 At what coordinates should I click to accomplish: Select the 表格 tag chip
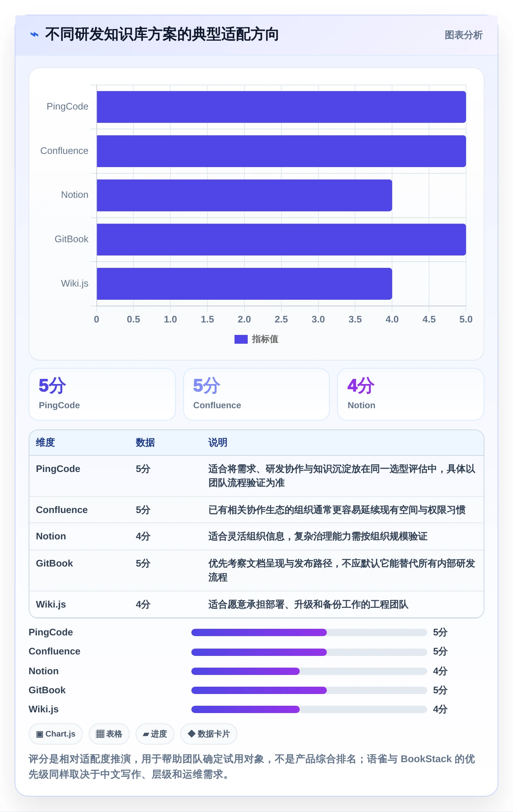pyautogui.click(x=109, y=734)
